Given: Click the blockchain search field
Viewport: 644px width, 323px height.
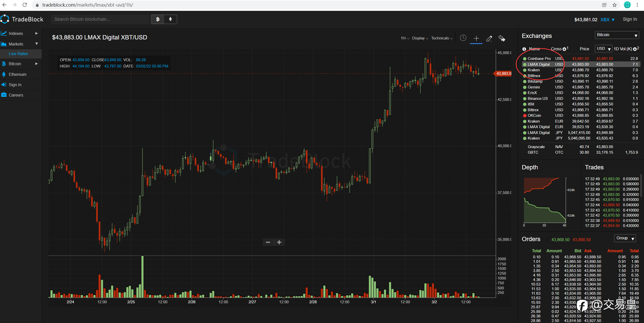Looking at the screenshot, I should click(x=100, y=19).
